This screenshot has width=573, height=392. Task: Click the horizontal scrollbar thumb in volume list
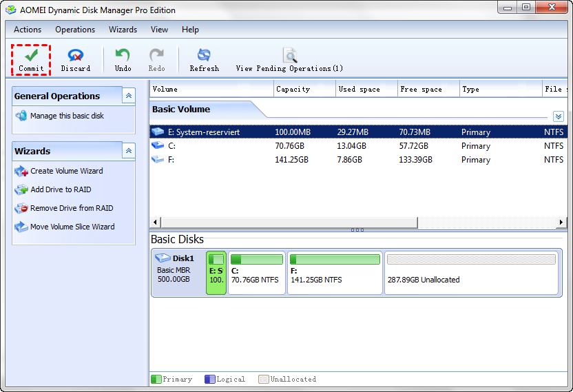click(x=289, y=222)
